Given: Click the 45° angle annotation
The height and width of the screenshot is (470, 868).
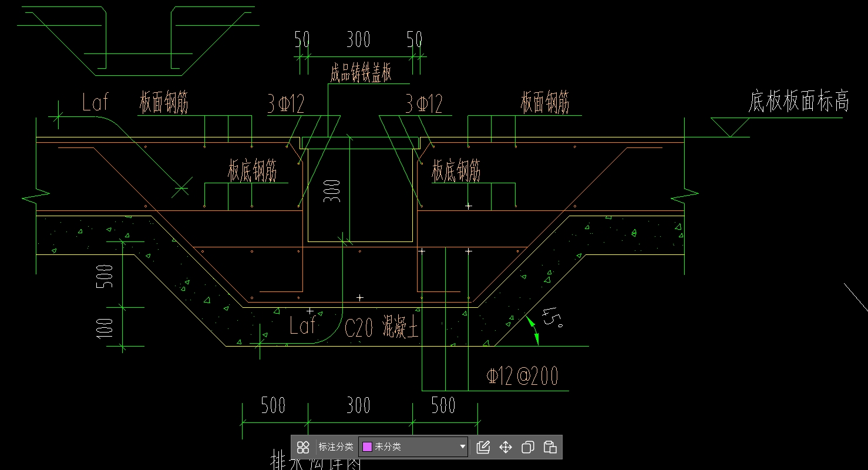Looking at the screenshot, I should coord(553,319).
